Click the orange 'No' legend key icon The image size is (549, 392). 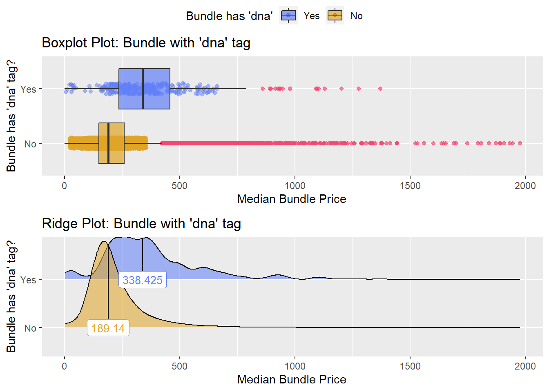[335, 16]
